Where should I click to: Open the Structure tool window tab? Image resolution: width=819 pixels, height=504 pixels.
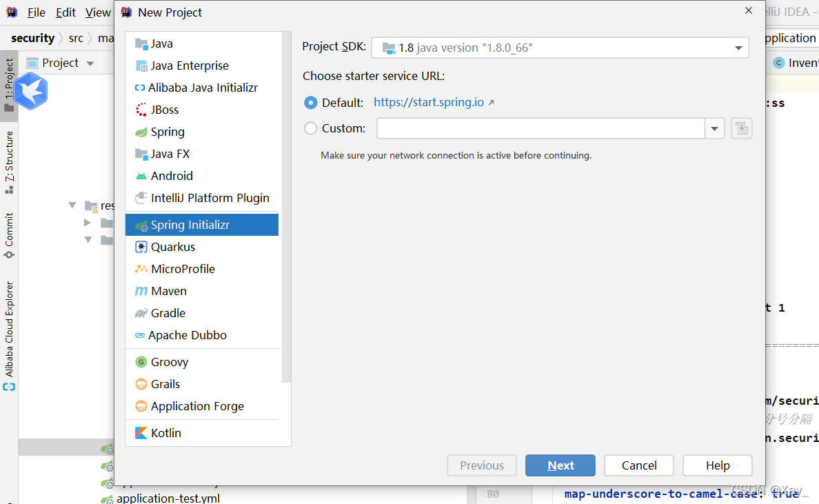pos(9,162)
